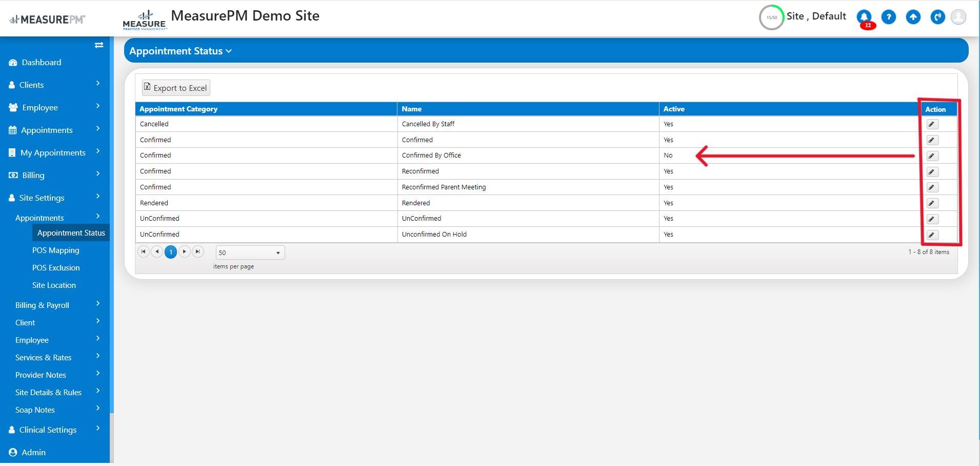Image resolution: width=980 pixels, height=466 pixels.
Task: Click the Measure Practice Management logo
Action: point(145,20)
